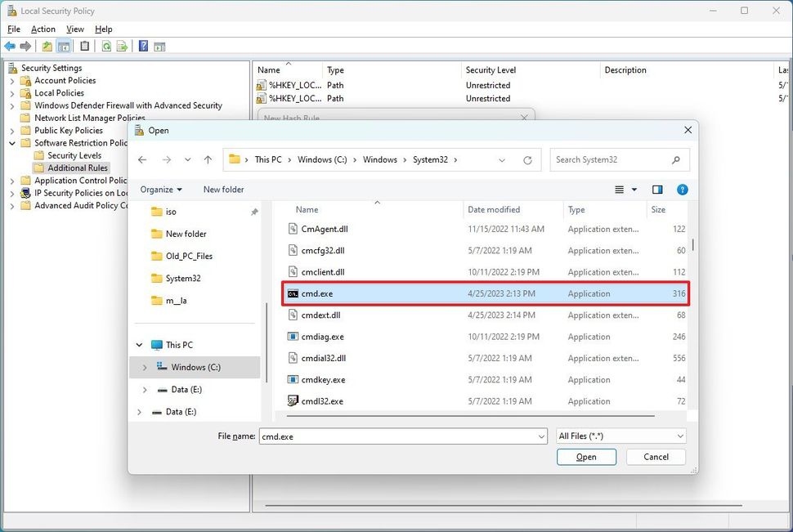Click the up-one-level arrow in the Open dialog
The height and width of the screenshot is (532, 793).
(207, 159)
